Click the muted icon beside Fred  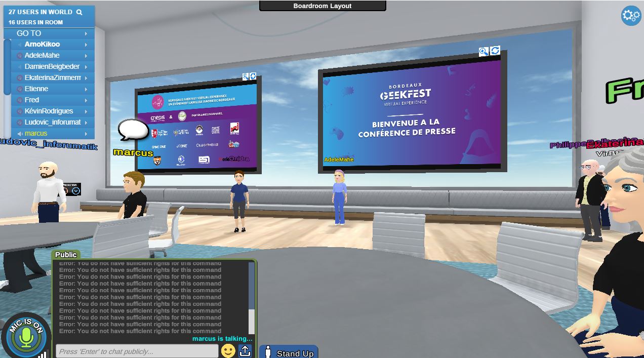[x=20, y=100]
